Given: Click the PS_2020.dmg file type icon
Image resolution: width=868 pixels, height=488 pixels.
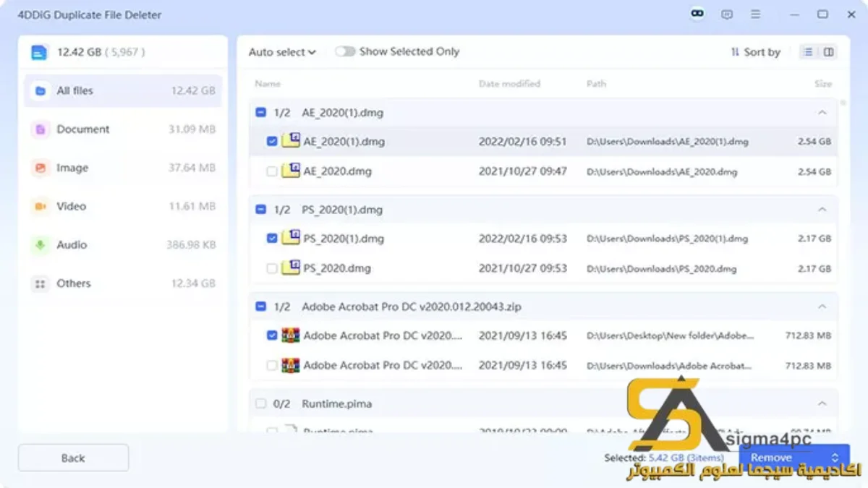Looking at the screenshot, I should (291, 268).
